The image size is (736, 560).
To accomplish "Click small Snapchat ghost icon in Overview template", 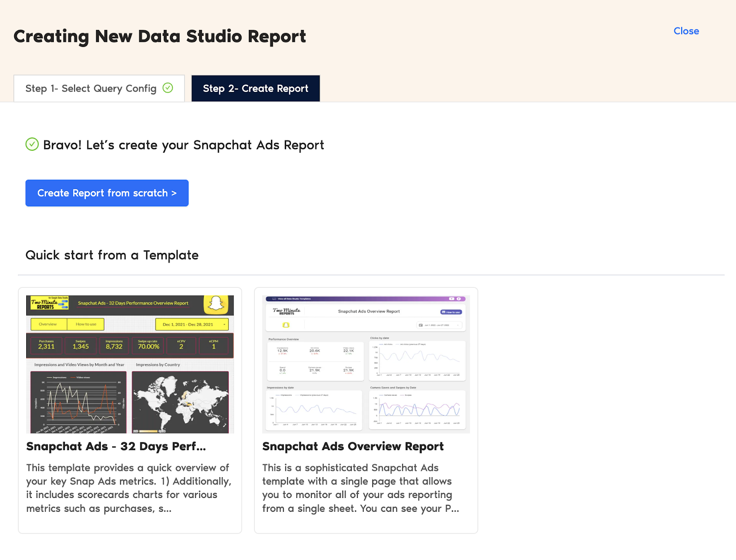I will click(286, 325).
